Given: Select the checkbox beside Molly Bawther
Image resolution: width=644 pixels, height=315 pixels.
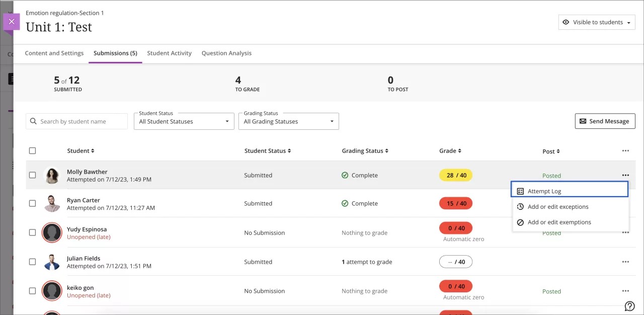Looking at the screenshot, I should [x=32, y=175].
